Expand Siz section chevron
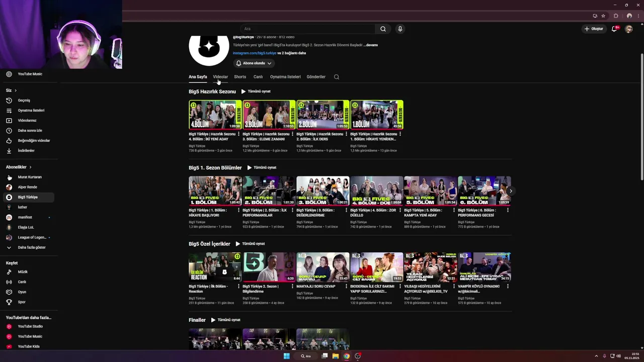This screenshot has height=362, width=644. pyautogui.click(x=16, y=90)
